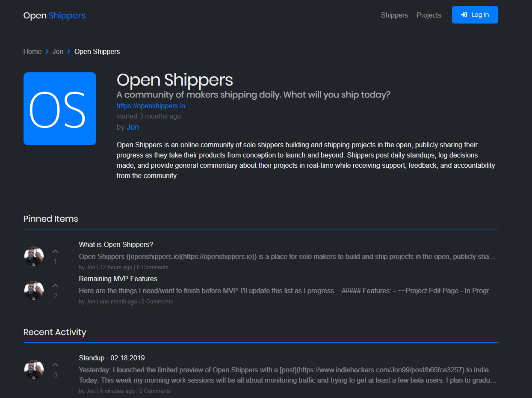This screenshot has width=532, height=398.
Task: Click 'one month ago' post metadata line
Action: [x=126, y=301]
